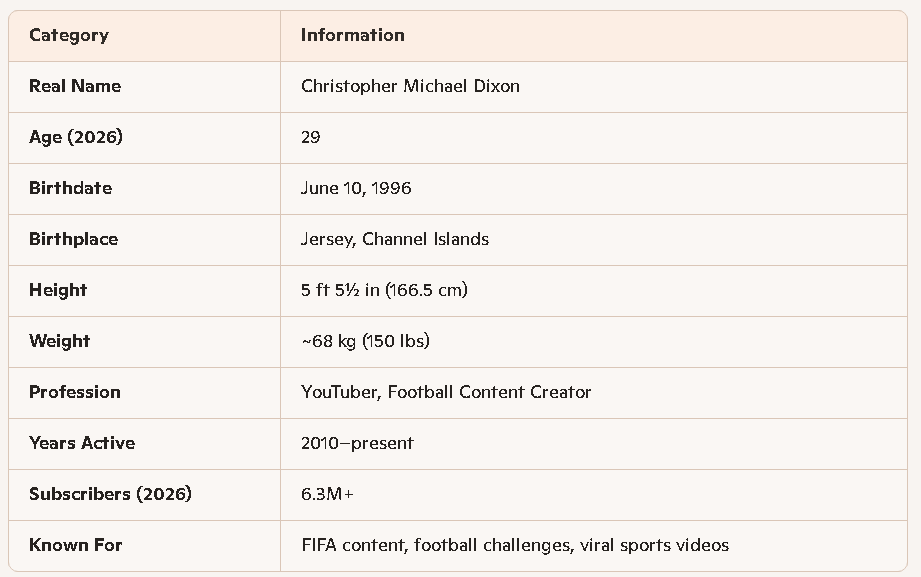Select the Real Name row label
This screenshot has height=577, width=921.
(75, 86)
